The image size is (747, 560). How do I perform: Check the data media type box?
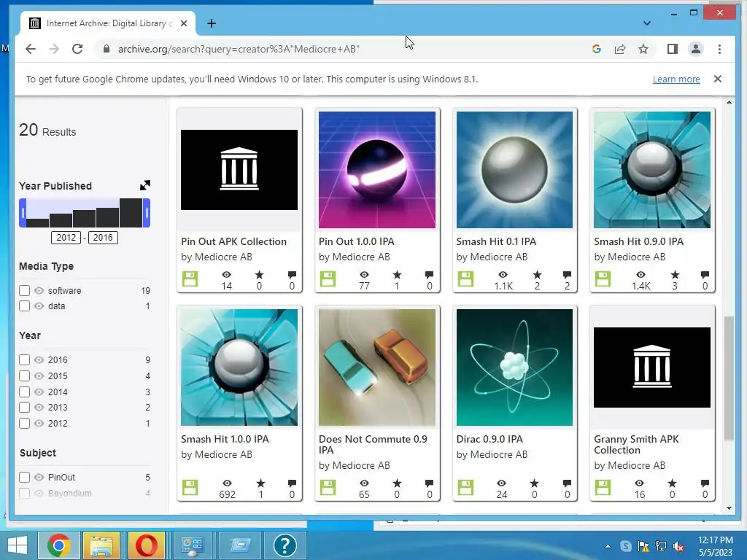pos(24,306)
